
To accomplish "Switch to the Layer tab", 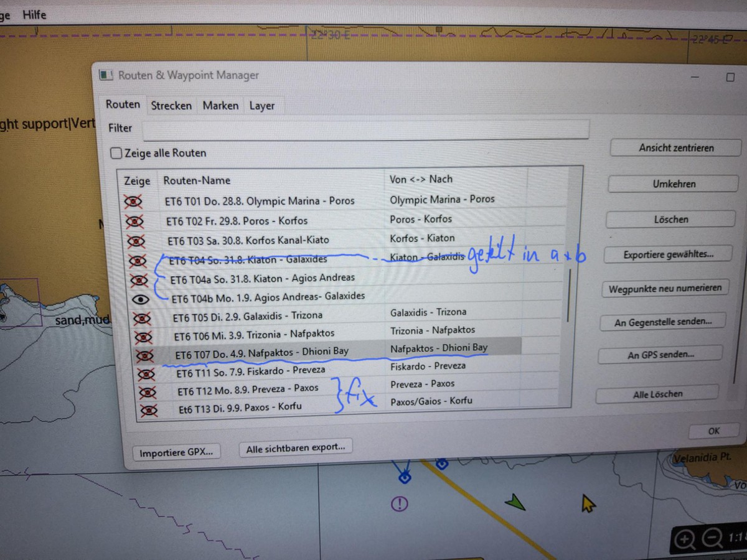I will [x=262, y=106].
